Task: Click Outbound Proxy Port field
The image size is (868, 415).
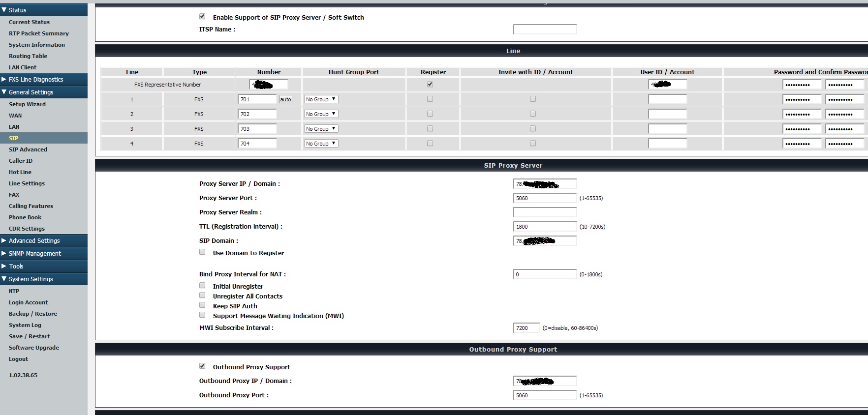Action: point(545,395)
